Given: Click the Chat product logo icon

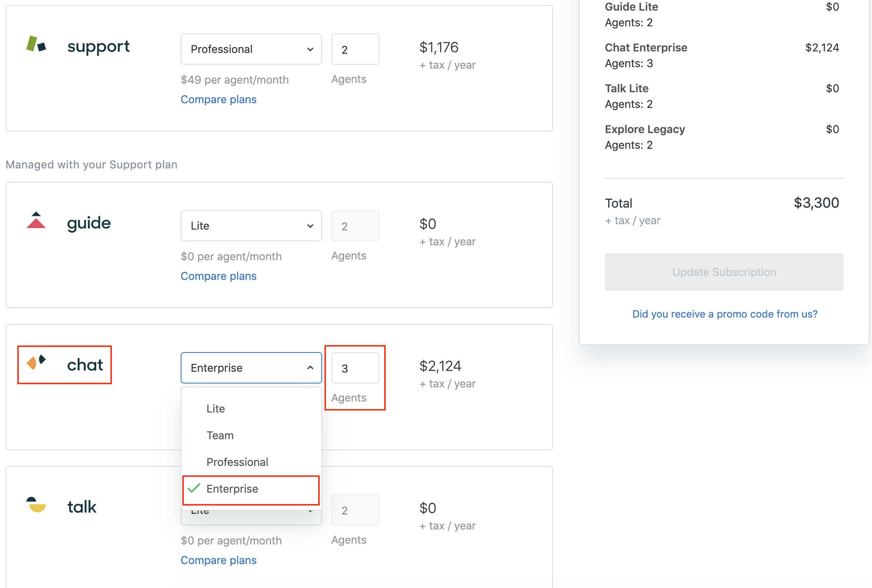Looking at the screenshot, I should pyautogui.click(x=36, y=362).
